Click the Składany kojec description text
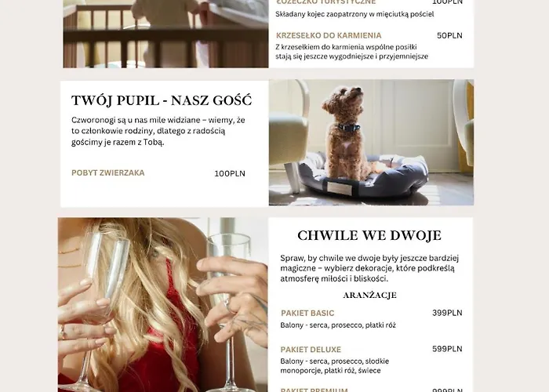This screenshot has height=392, width=549. click(354, 14)
